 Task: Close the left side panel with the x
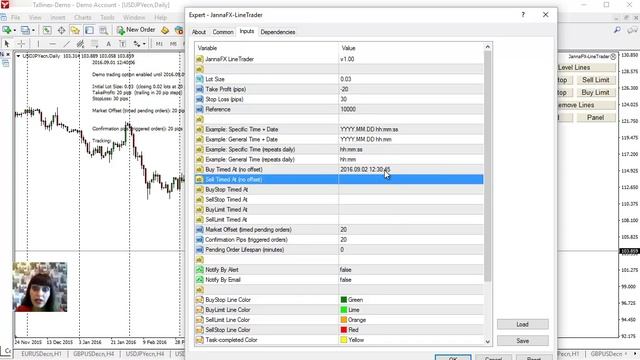pyautogui.click(x=8, y=54)
